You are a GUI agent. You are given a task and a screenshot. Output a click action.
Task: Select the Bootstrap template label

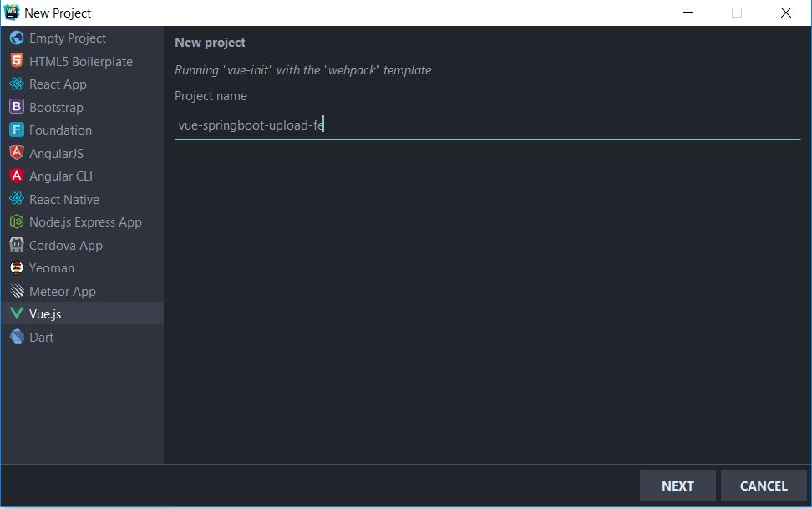[56, 107]
